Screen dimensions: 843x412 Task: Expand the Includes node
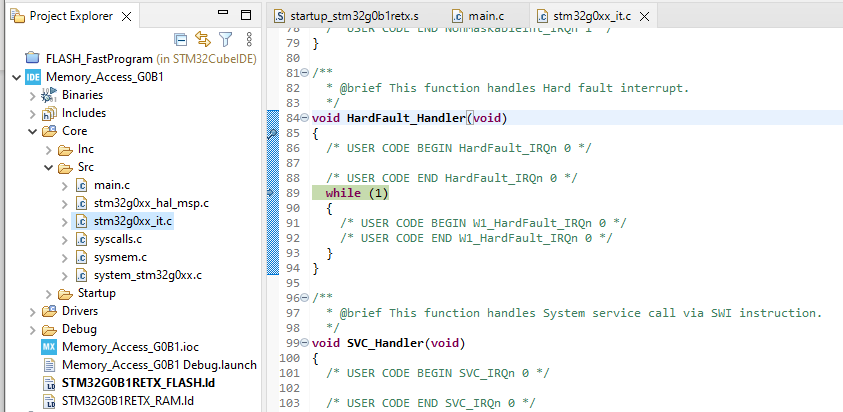(x=32, y=113)
